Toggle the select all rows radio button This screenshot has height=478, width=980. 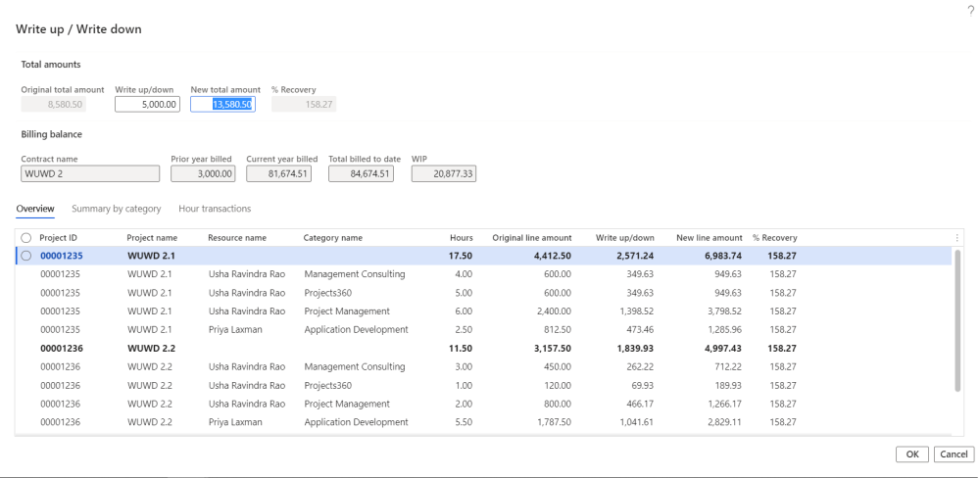coord(26,238)
